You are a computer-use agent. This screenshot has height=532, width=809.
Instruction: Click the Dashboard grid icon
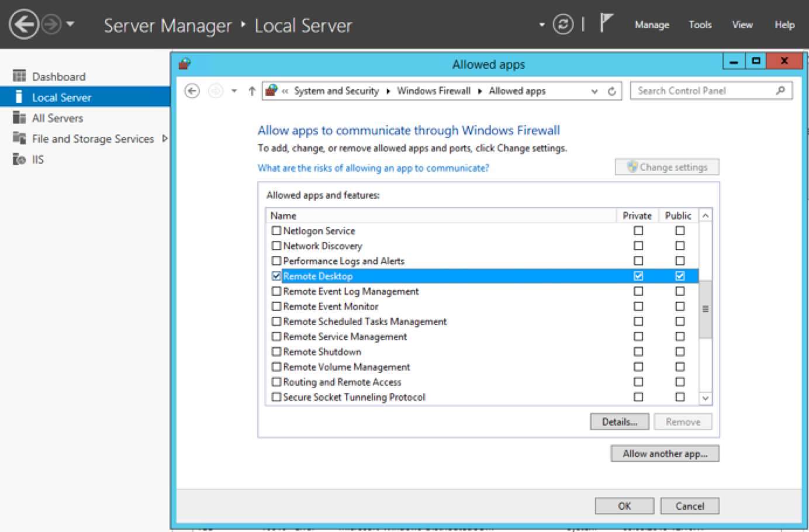click(19, 76)
